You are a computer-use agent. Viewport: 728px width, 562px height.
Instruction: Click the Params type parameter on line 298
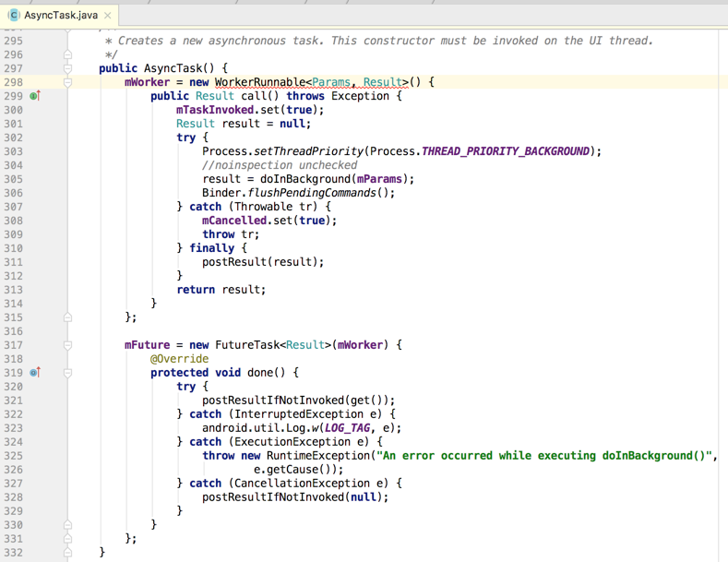[331, 82]
